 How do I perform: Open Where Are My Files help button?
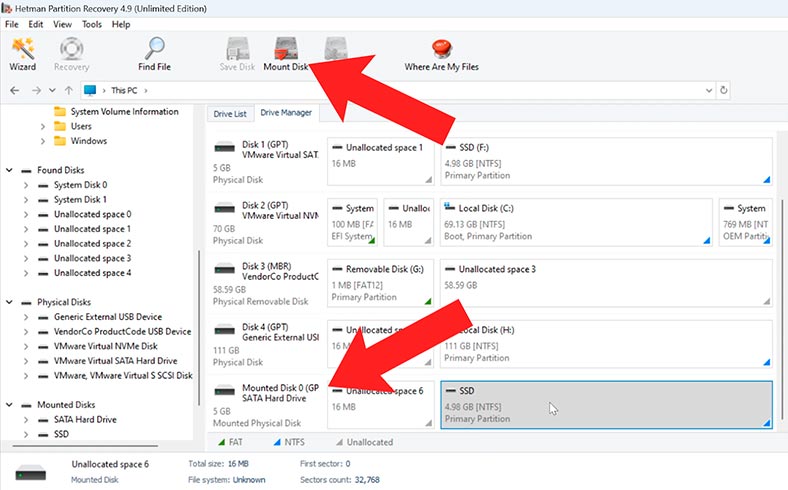(441, 54)
